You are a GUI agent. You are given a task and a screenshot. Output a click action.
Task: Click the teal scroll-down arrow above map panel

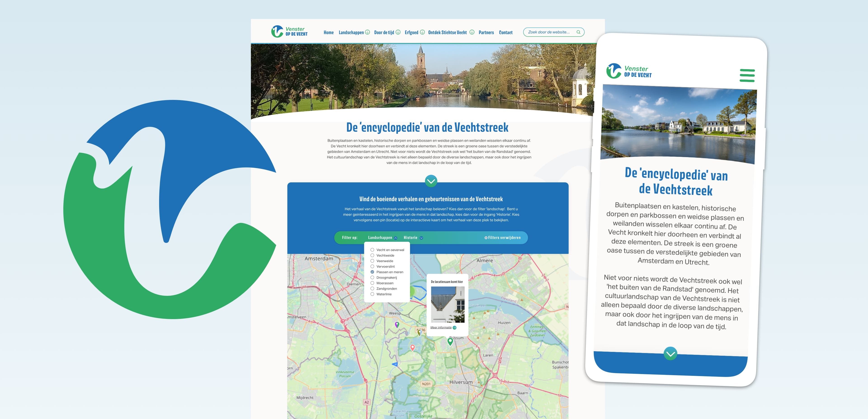click(x=431, y=181)
